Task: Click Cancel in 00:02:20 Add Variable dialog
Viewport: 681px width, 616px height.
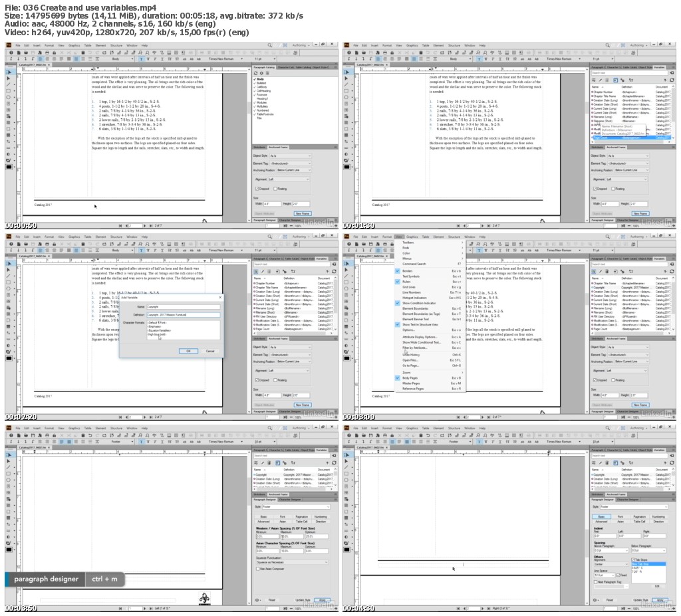Action: coord(210,351)
